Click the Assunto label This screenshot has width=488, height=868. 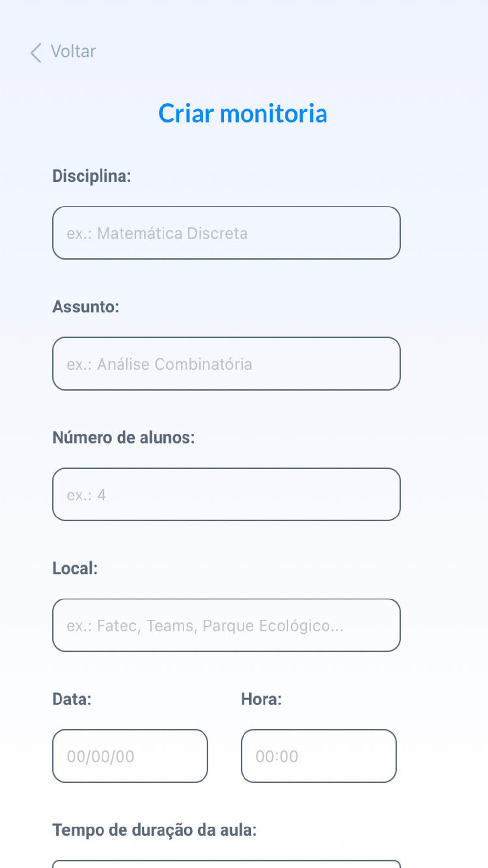coord(85,307)
